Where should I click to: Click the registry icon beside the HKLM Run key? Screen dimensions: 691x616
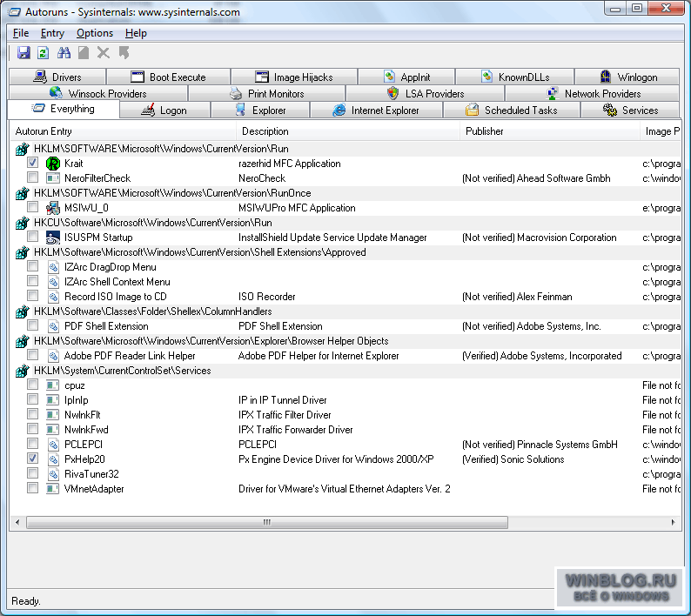(22, 149)
